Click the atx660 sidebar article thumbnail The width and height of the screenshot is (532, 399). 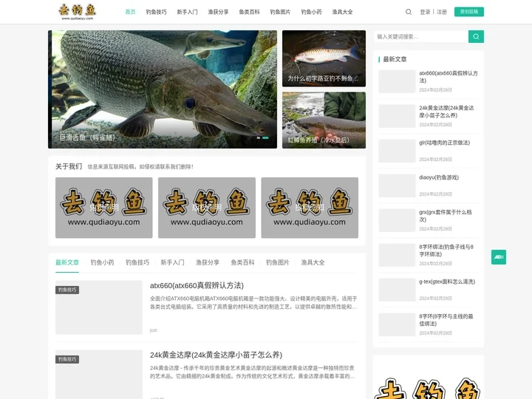point(397,81)
